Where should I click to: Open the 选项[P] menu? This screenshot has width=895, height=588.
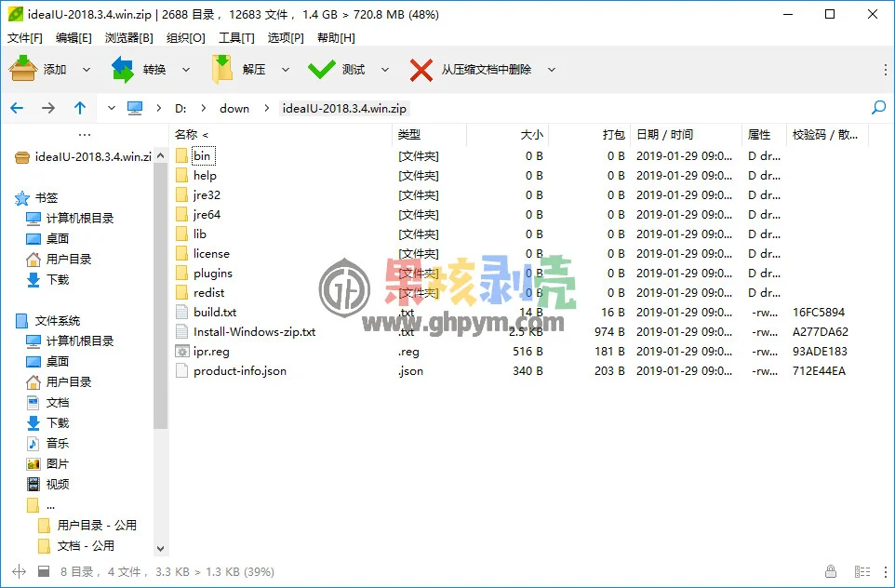[286, 37]
